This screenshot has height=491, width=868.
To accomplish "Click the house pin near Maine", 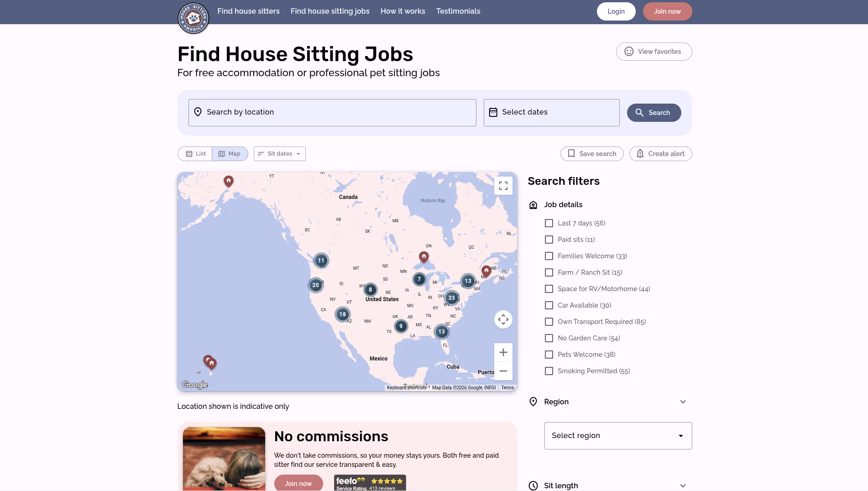I will (x=486, y=271).
